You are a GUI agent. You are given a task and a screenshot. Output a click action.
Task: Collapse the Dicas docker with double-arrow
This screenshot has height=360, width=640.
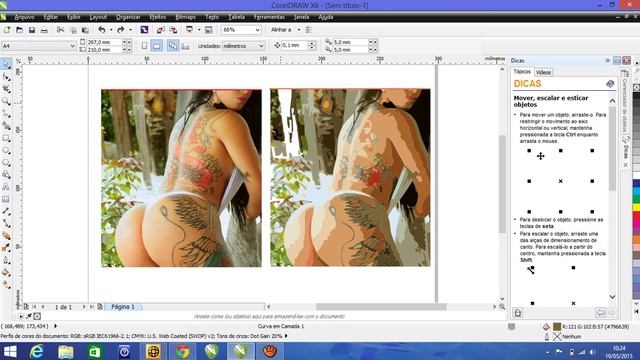pyautogui.click(x=607, y=60)
